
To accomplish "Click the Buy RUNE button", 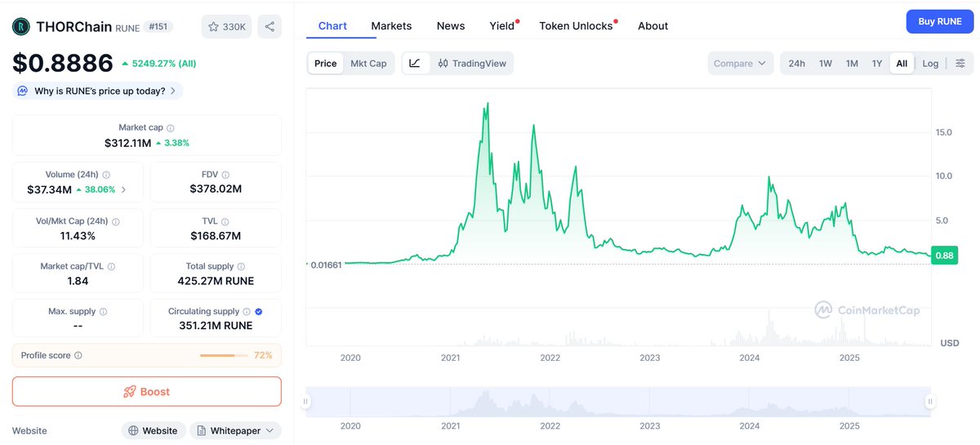I will (x=939, y=21).
